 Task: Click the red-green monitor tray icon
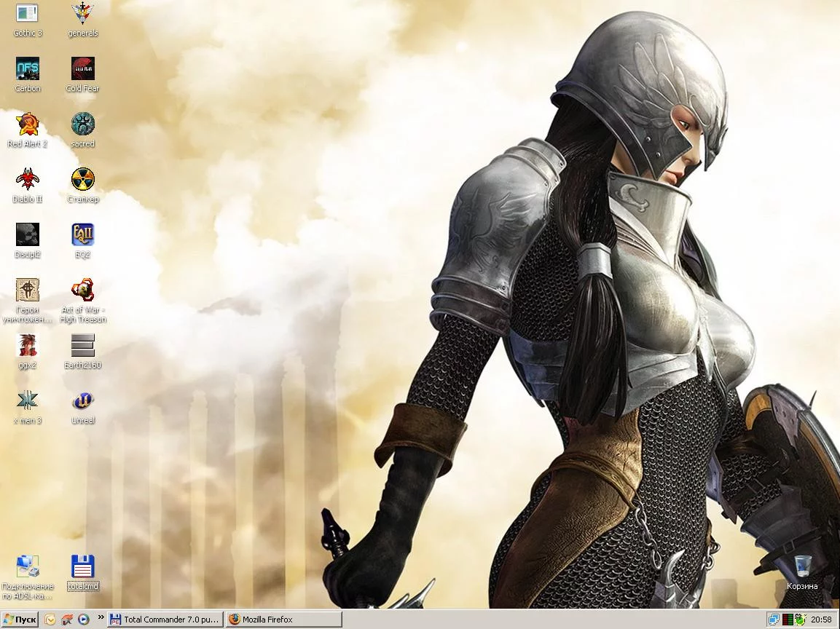(788, 620)
